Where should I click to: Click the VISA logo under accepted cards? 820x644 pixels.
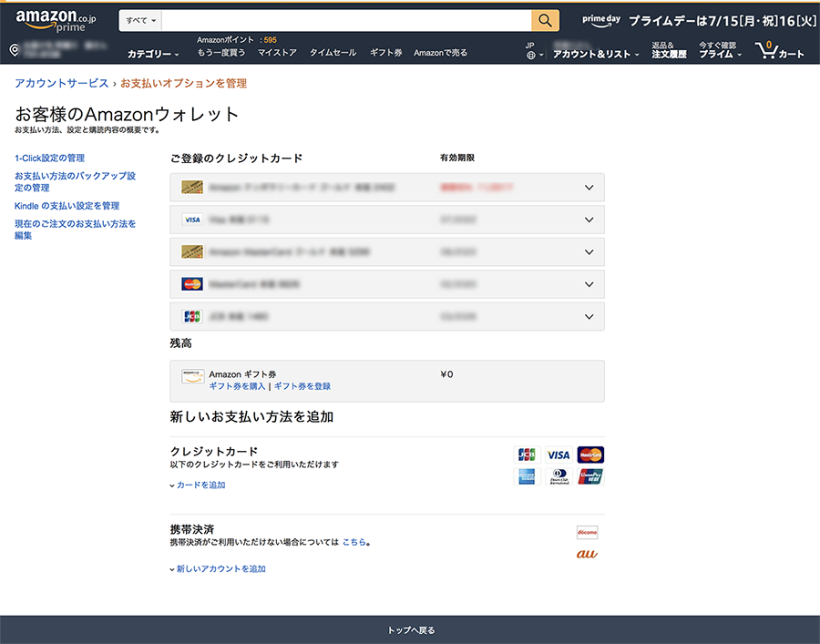pos(559,455)
